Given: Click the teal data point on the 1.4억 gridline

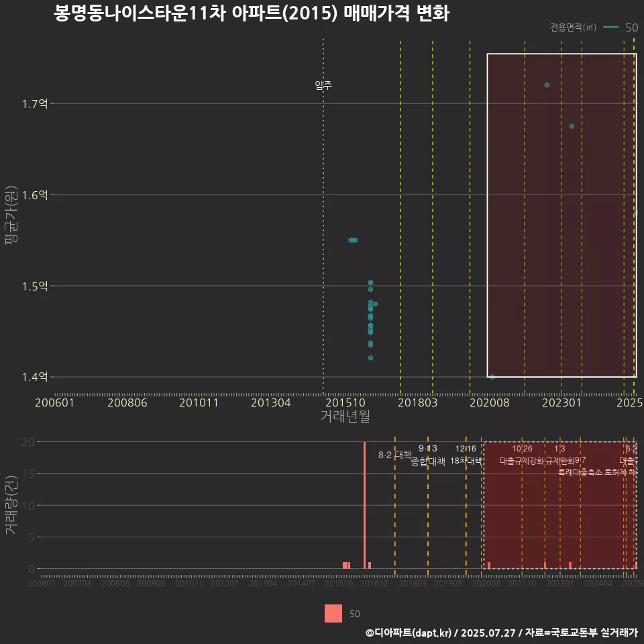Looking at the screenshot, I should pos(492,376).
